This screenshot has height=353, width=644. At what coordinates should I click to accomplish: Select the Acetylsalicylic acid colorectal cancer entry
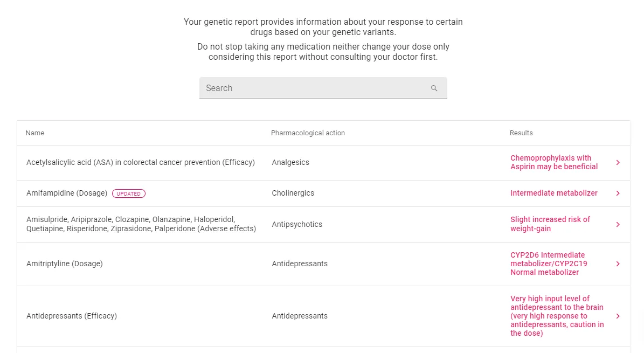[x=140, y=162]
